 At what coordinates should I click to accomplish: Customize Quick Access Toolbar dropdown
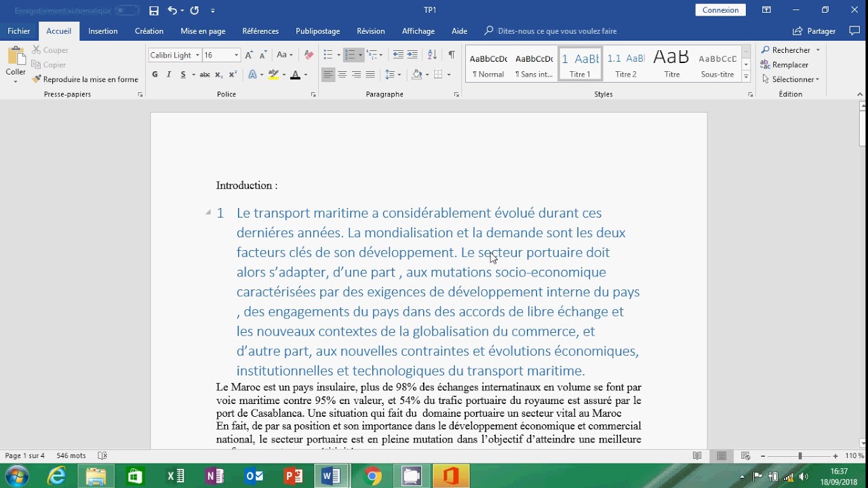[x=213, y=11]
